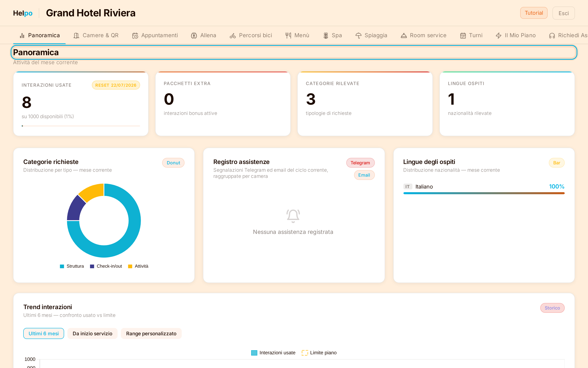Click the bell icon in Registro assistenze
Screen dimensions: 588x368
pos(293,216)
